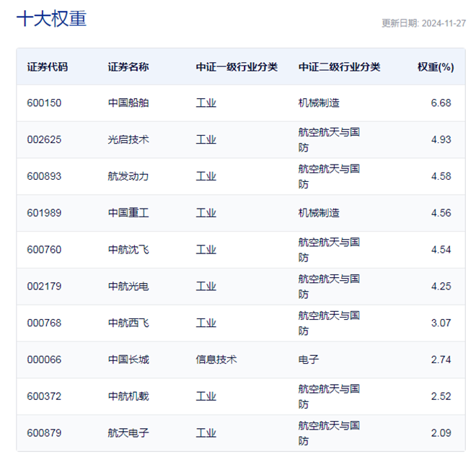Select stock name 中国重工
Screen dimensions: 476x457
[x=128, y=213]
